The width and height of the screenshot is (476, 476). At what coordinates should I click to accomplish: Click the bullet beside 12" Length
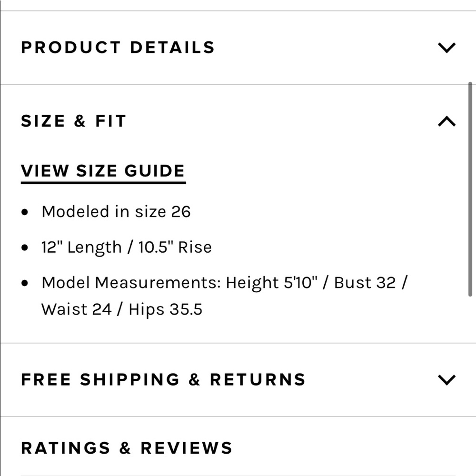click(x=25, y=248)
